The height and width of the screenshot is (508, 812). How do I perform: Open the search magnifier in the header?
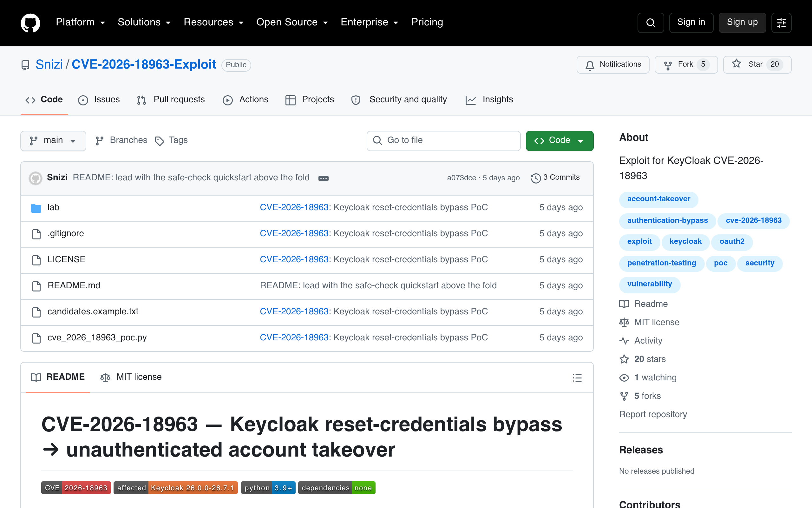[x=651, y=23]
